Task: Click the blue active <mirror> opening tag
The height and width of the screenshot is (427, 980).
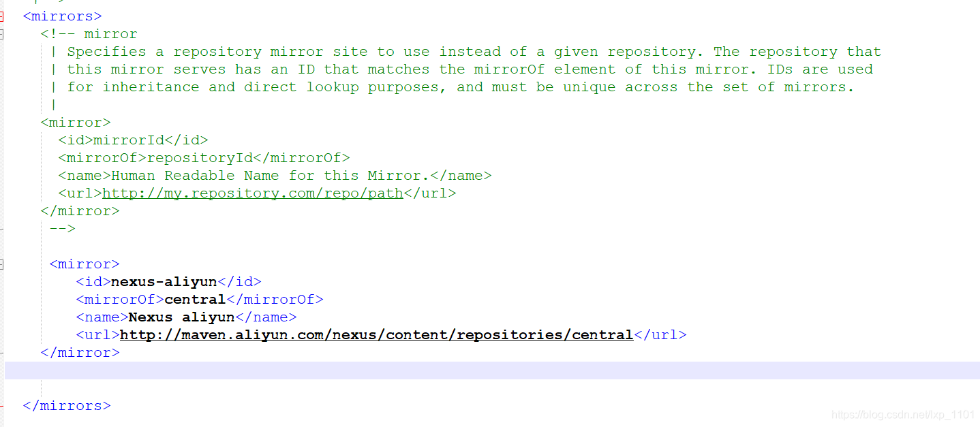Action: (x=85, y=264)
